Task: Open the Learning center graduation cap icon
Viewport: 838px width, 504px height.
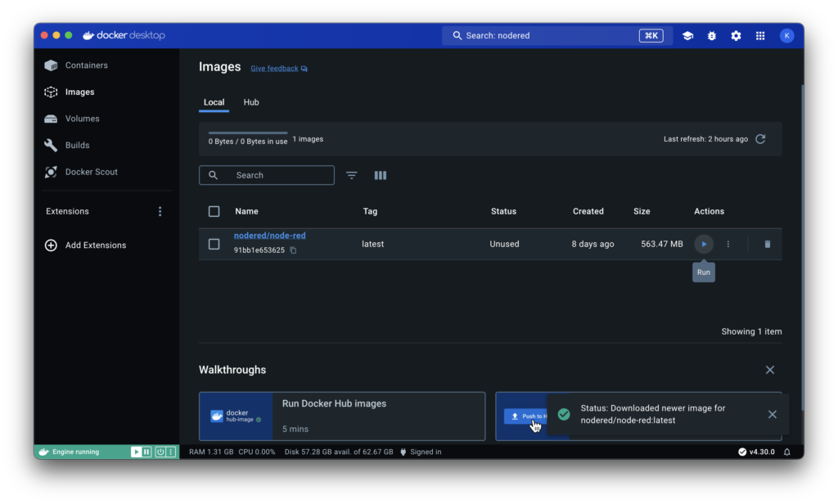Action: [x=687, y=36]
